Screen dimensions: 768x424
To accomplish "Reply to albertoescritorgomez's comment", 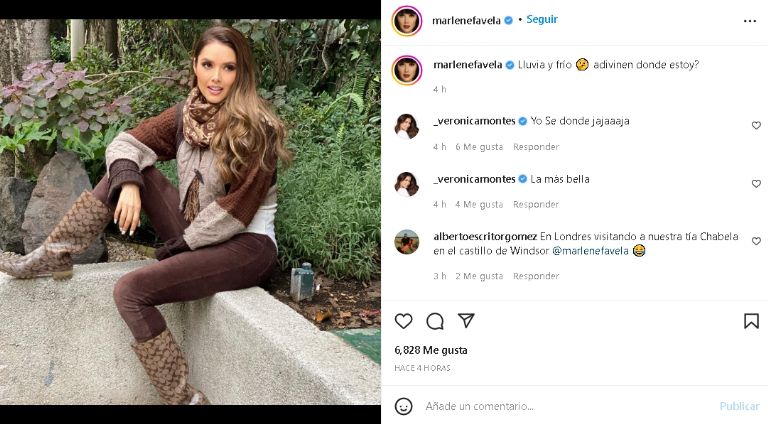I will (x=536, y=276).
